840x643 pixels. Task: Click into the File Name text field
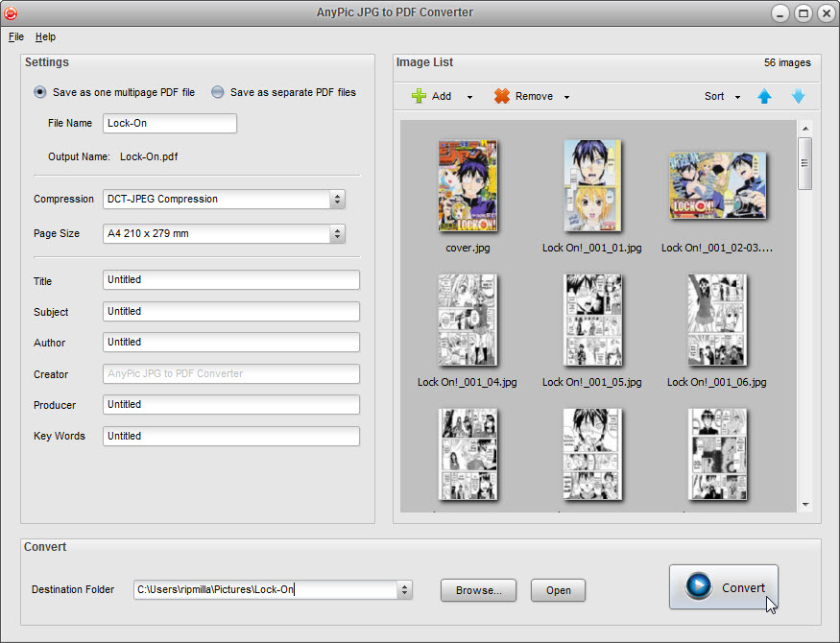pyautogui.click(x=169, y=123)
